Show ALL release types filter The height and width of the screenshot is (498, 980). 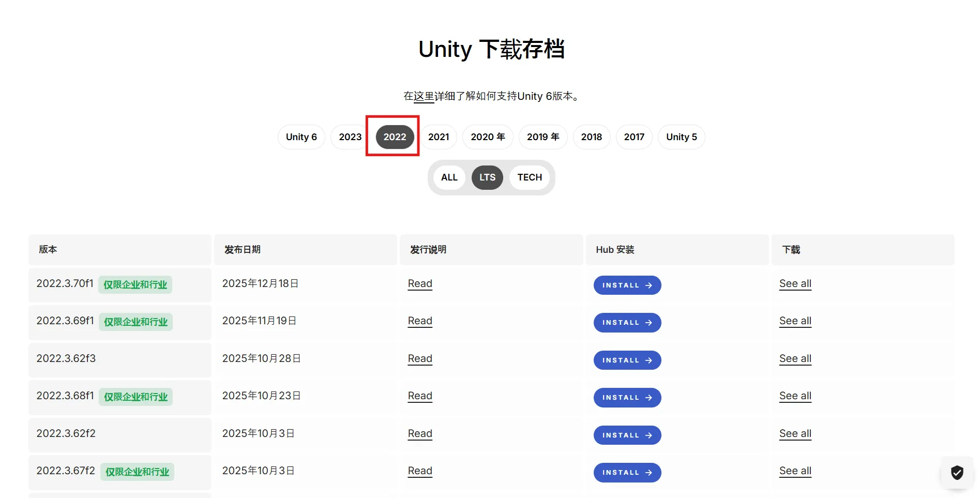click(x=449, y=177)
